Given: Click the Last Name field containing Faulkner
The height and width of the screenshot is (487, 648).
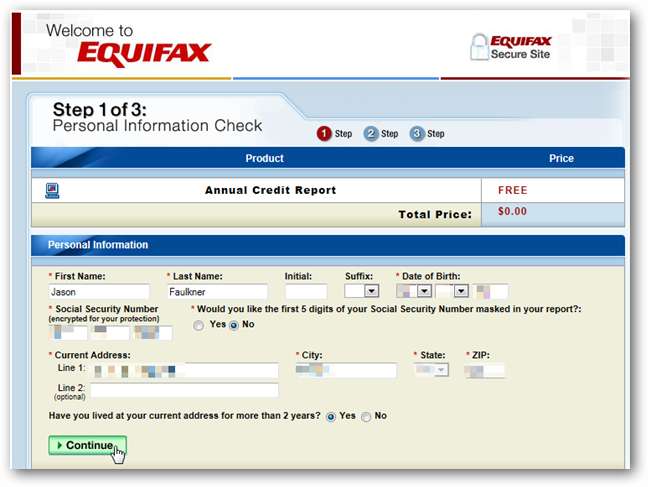Looking at the screenshot, I should point(217,292).
